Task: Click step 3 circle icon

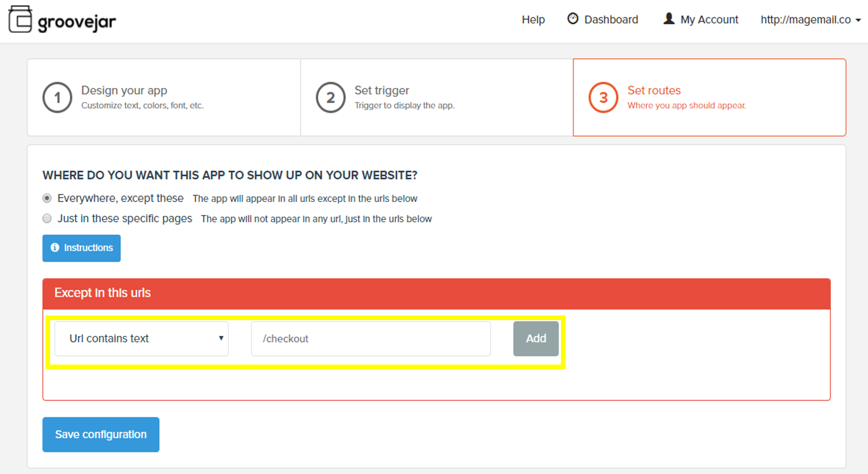Action: [603, 97]
